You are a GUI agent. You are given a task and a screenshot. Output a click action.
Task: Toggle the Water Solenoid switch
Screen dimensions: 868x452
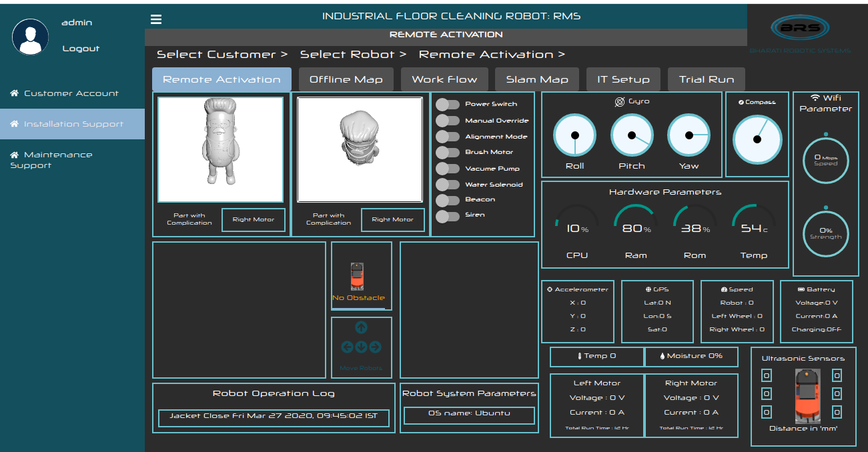point(448,184)
